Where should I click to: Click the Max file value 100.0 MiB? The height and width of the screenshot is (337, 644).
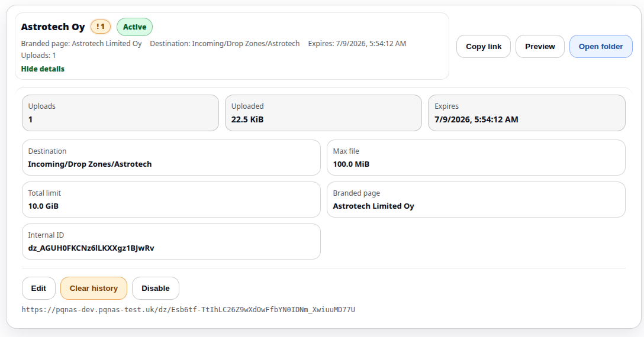351,164
